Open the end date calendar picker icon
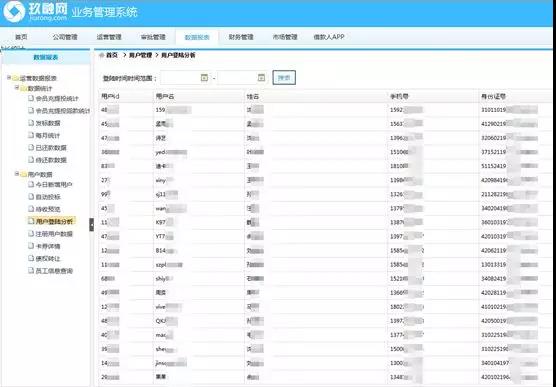The width and height of the screenshot is (556, 387). click(x=261, y=77)
